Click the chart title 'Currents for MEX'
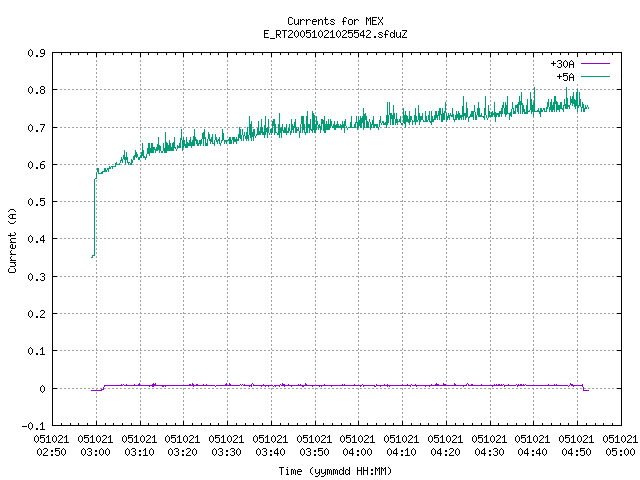 click(x=335, y=21)
